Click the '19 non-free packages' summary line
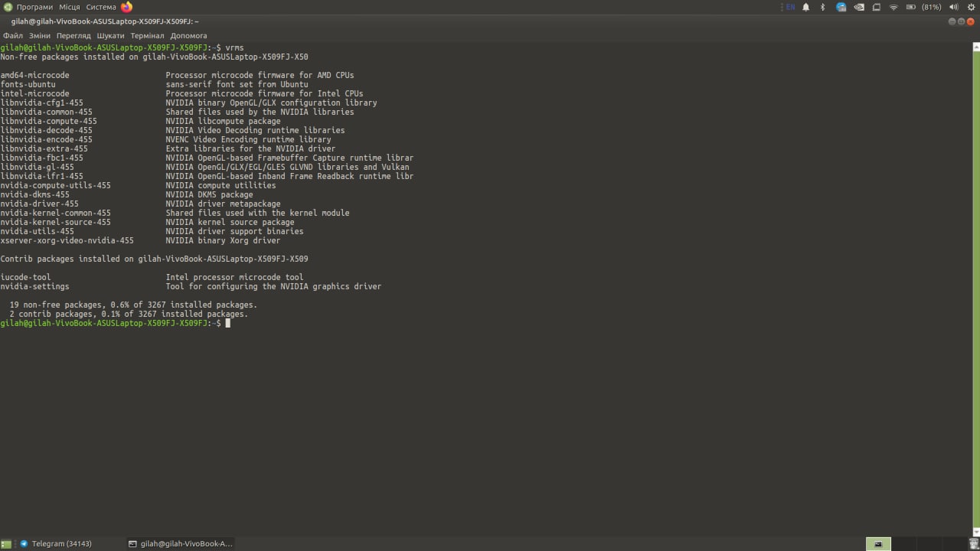980x551 pixels. click(x=133, y=305)
